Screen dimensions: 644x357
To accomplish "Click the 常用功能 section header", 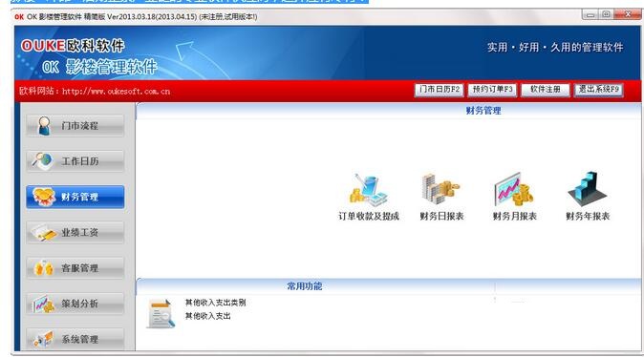I will click(x=305, y=286).
